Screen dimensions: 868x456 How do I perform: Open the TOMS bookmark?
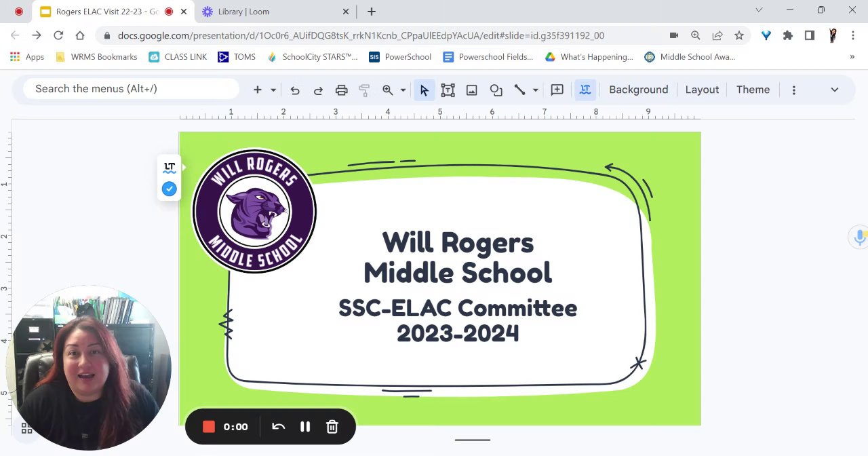click(237, 57)
